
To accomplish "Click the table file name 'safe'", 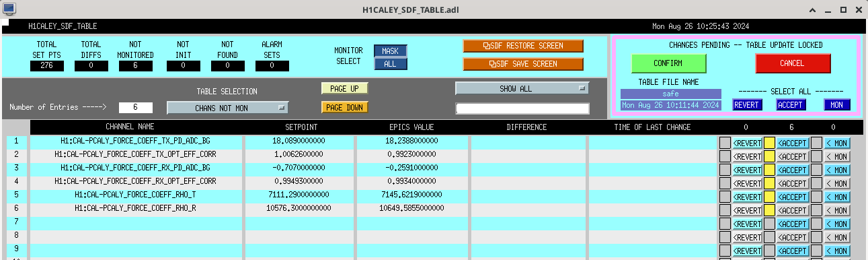I will tap(670, 94).
